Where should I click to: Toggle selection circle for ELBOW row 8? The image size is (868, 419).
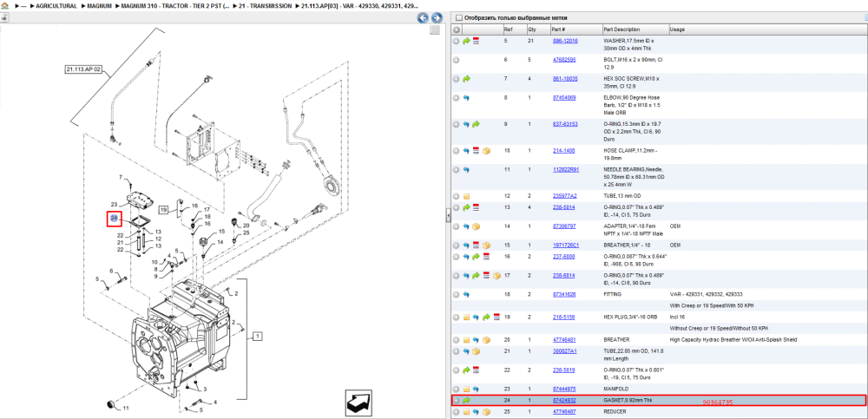tap(457, 98)
